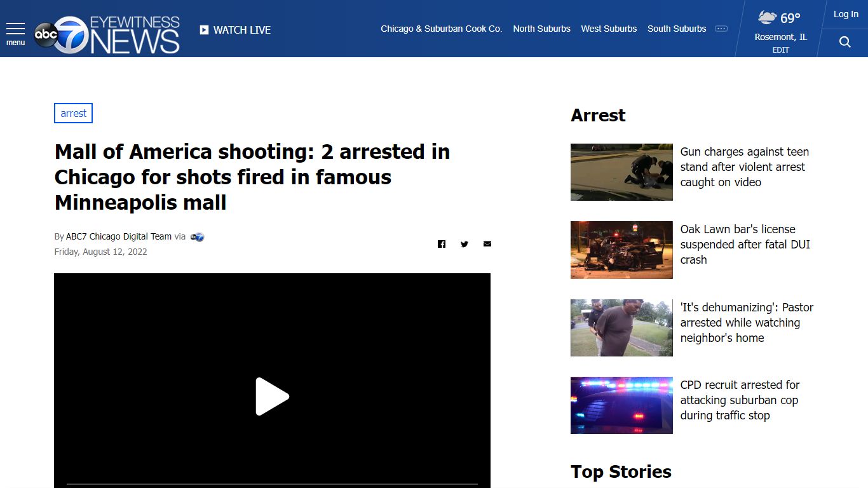Click the date Friday, August 12, 2022
Image resolution: width=868 pixels, height=488 pixels.
pyautogui.click(x=100, y=252)
